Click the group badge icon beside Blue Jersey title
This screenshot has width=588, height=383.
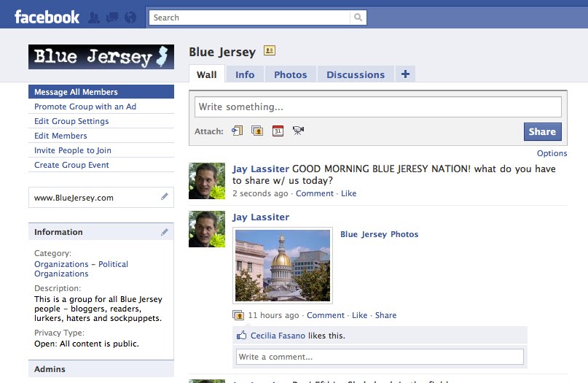click(x=270, y=50)
